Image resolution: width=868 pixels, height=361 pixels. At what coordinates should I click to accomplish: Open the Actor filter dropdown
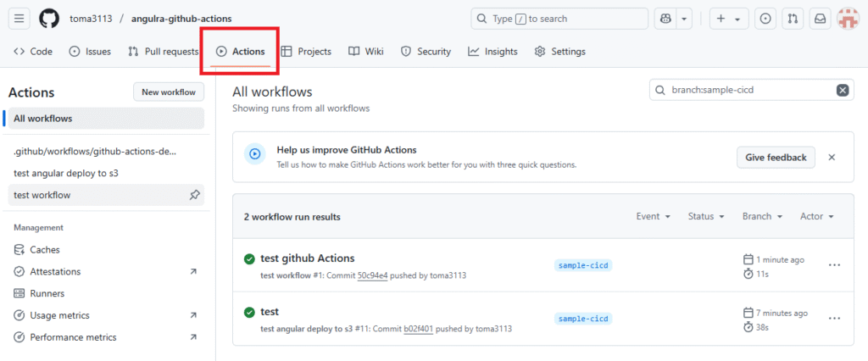817,216
